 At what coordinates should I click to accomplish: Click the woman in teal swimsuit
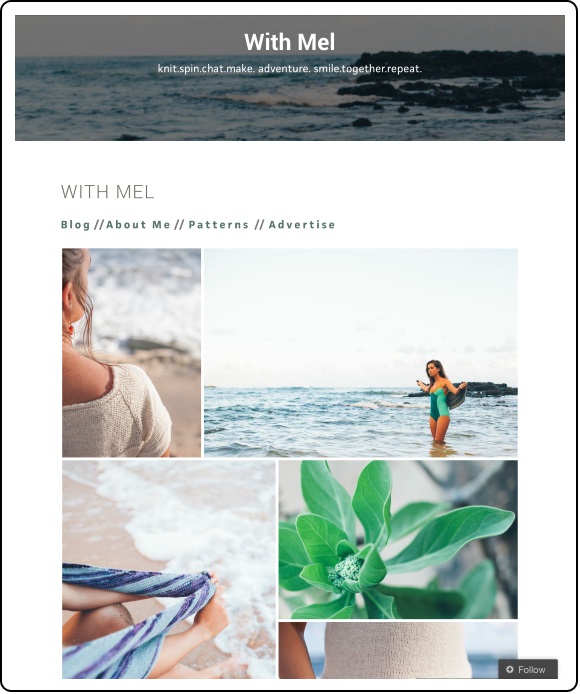point(439,402)
